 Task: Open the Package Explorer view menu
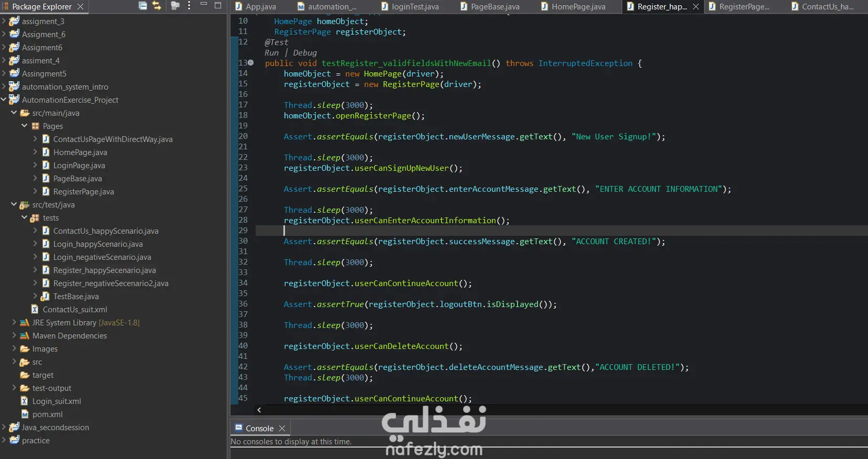click(x=189, y=6)
